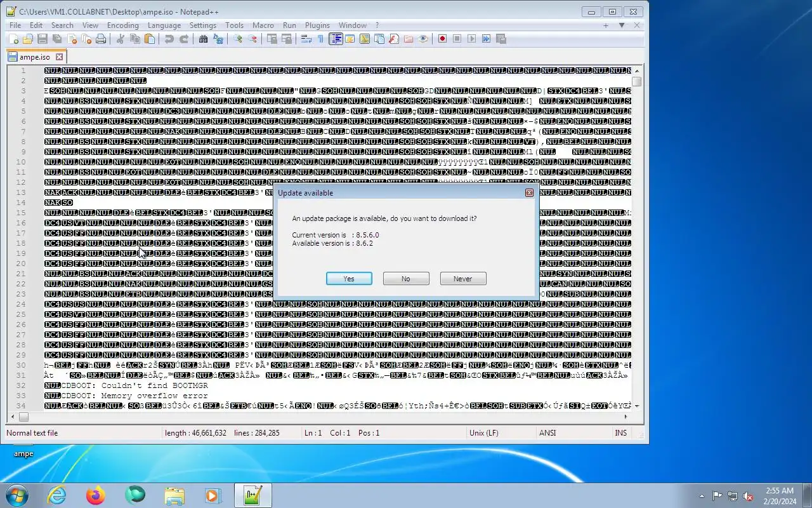Click the horizontal scrollbar thumb of the editor
This screenshot has width=812, height=508.
tap(23, 417)
